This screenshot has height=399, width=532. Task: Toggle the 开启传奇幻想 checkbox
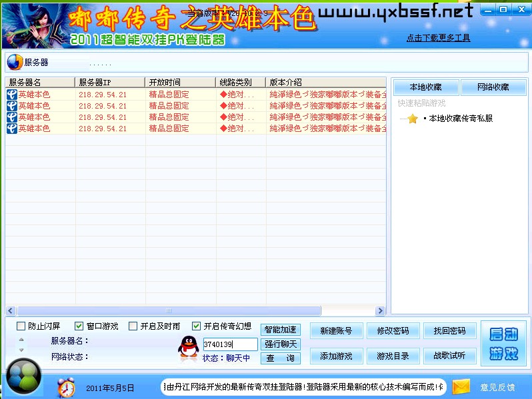pos(197,326)
